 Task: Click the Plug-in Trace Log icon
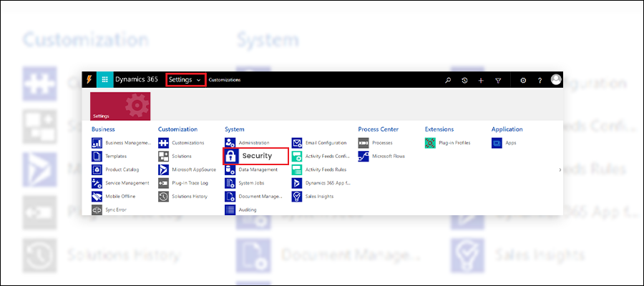163,183
